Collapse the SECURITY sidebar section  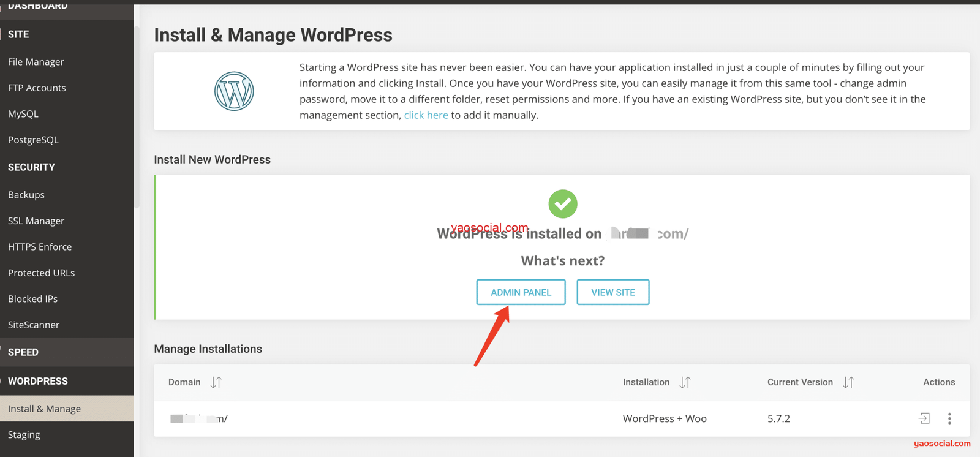coord(31,167)
